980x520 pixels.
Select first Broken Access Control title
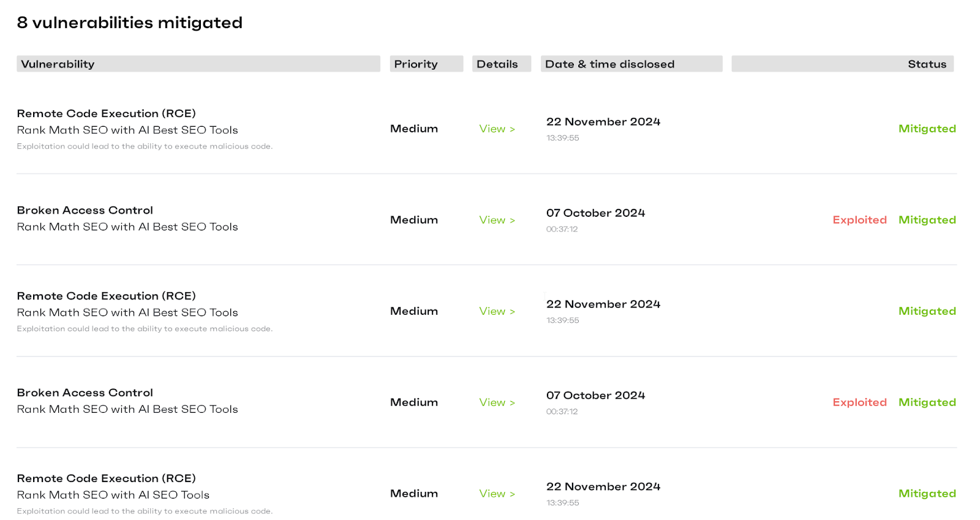click(85, 210)
